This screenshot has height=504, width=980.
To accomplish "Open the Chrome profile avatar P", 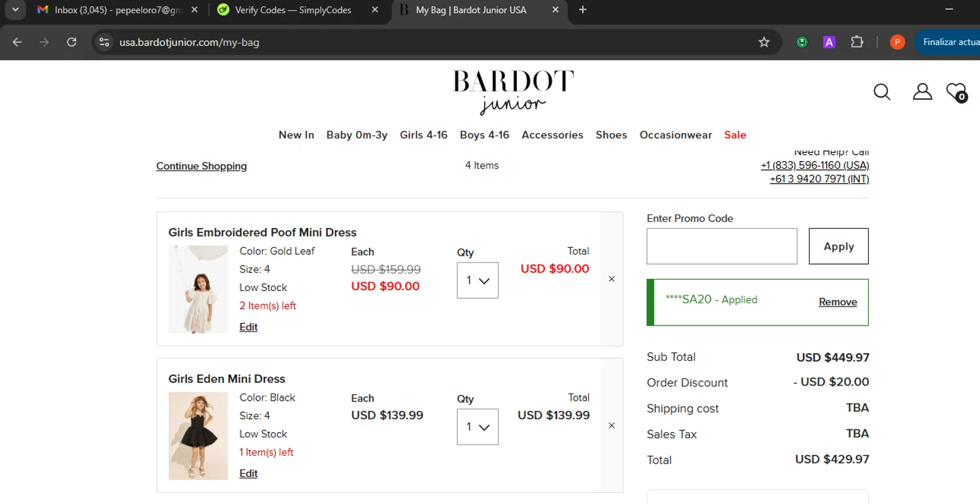I will (x=898, y=42).
